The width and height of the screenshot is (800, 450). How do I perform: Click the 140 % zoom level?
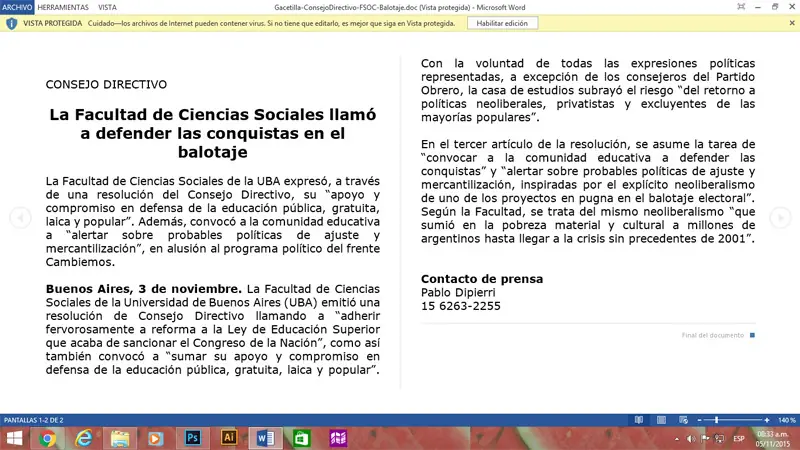click(787, 420)
